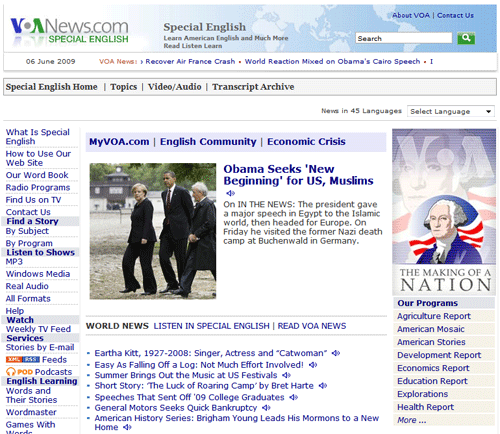Switch to the English Community tab

(x=208, y=142)
